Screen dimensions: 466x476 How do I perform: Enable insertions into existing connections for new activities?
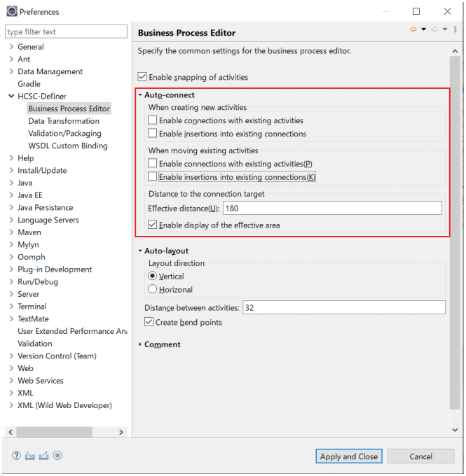pos(152,133)
